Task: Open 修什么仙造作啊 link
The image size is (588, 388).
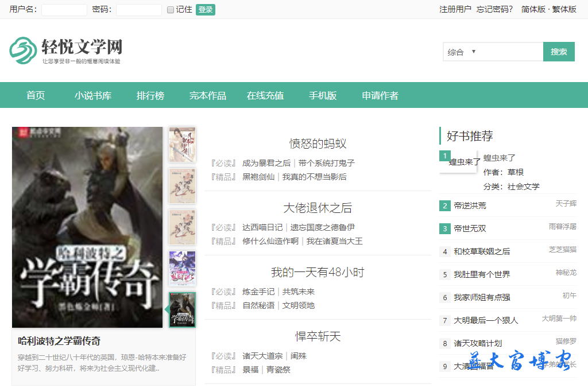Action: coord(270,242)
